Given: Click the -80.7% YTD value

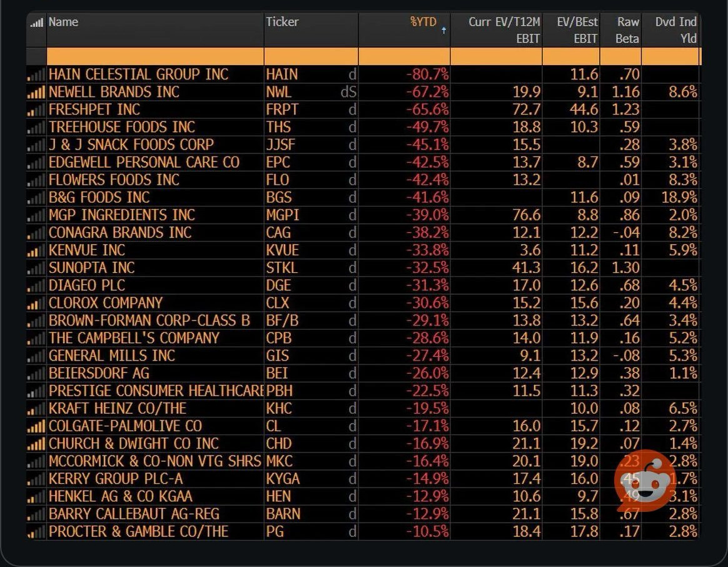Looking at the screenshot, I should tap(427, 74).
